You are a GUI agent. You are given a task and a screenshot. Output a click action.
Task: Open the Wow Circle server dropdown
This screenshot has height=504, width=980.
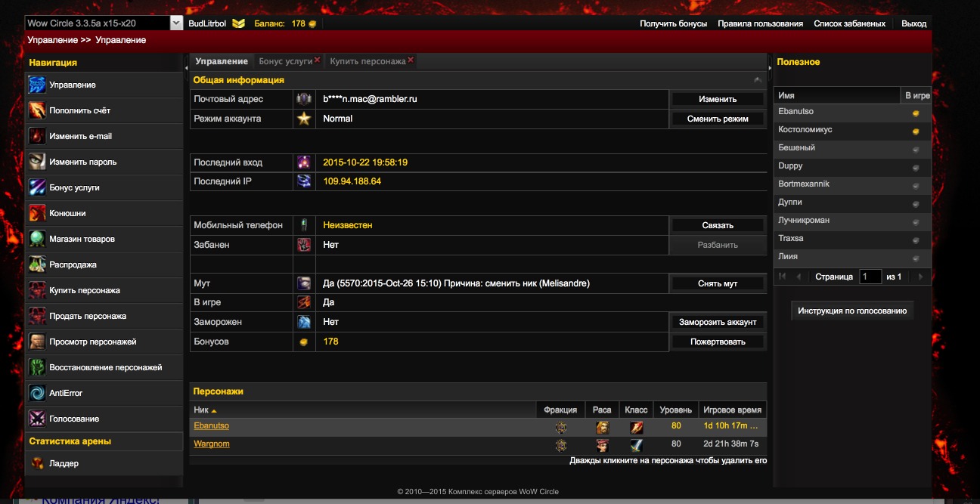pos(176,23)
